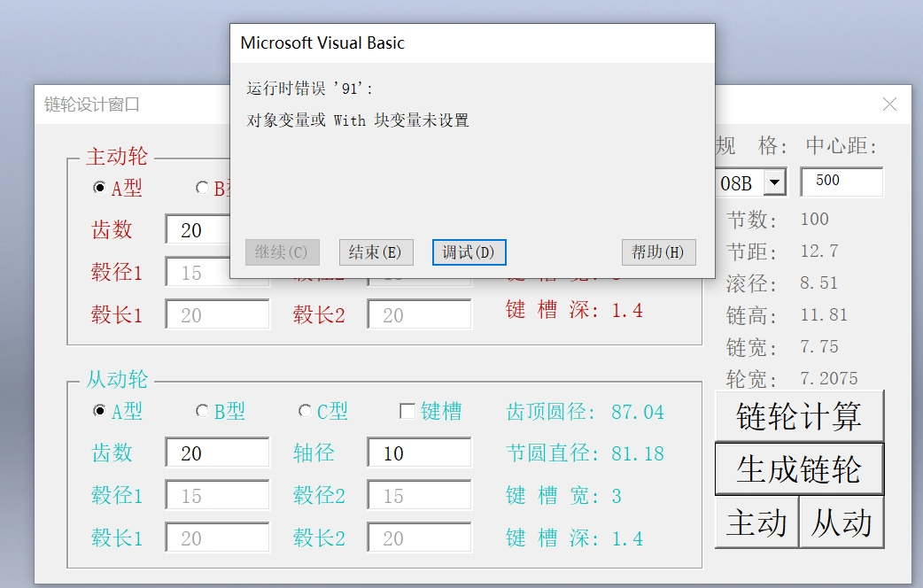The width and height of the screenshot is (923, 588).
Task: Click the 主动轮 齿数 input field
Action: pyautogui.click(x=198, y=229)
